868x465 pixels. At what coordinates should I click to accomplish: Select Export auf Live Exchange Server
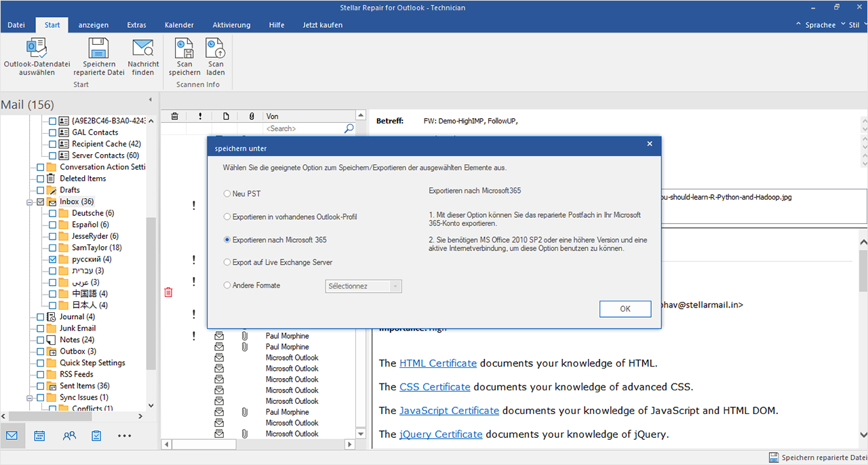pyautogui.click(x=227, y=262)
